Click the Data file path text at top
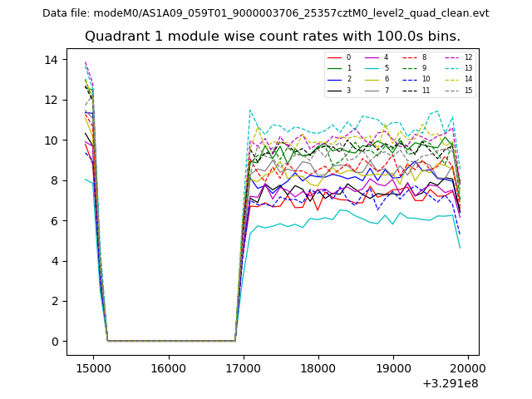Screen dimensions: 532x399 (265, 13)
